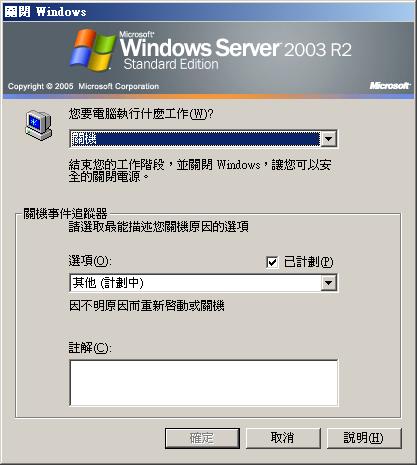Click the 您要電腦執行什麼工作(W)? label
The height and width of the screenshot is (465, 417).
[x=141, y=114]
